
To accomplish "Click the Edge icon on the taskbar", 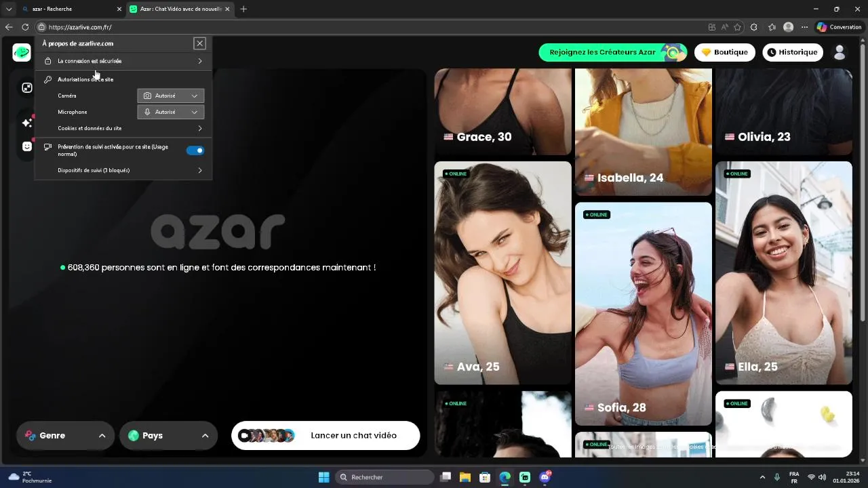I will coord(505,477).
